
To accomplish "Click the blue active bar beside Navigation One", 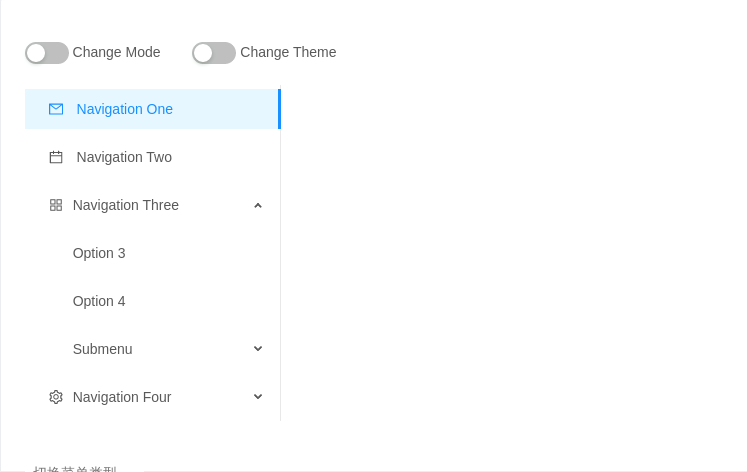I will point(280,109).
